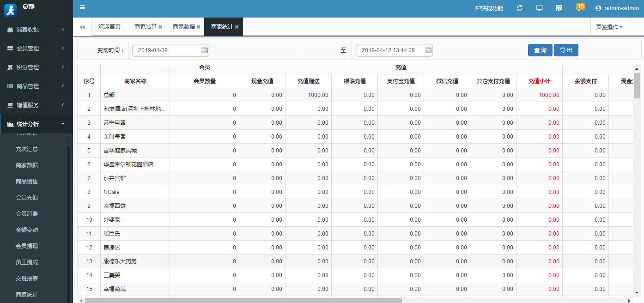Click the hamburger menu toggle icon
644x303 pixels.
click(82, 7)
